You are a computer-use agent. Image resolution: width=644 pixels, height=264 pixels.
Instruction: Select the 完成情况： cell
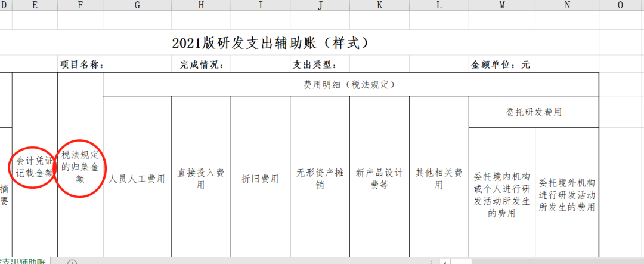point(201,65)
